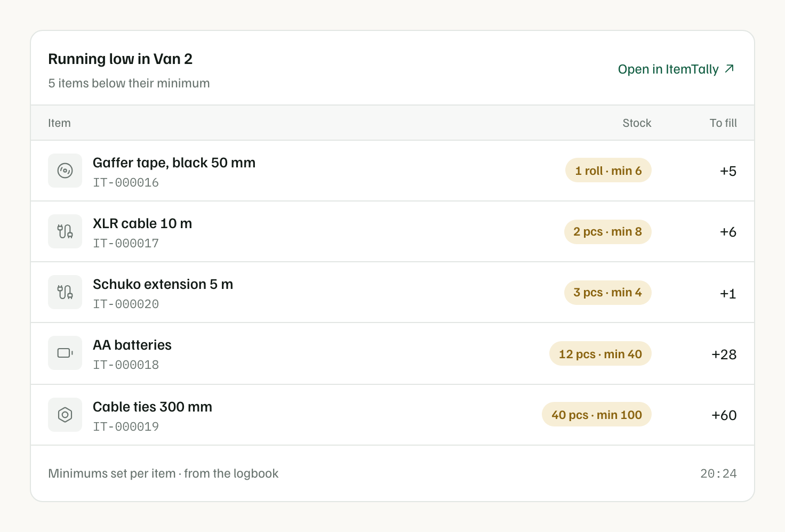Viewport: 785px width, 532px height.
Task: Click the AA batteries battery icon
Action: point(65,353)
